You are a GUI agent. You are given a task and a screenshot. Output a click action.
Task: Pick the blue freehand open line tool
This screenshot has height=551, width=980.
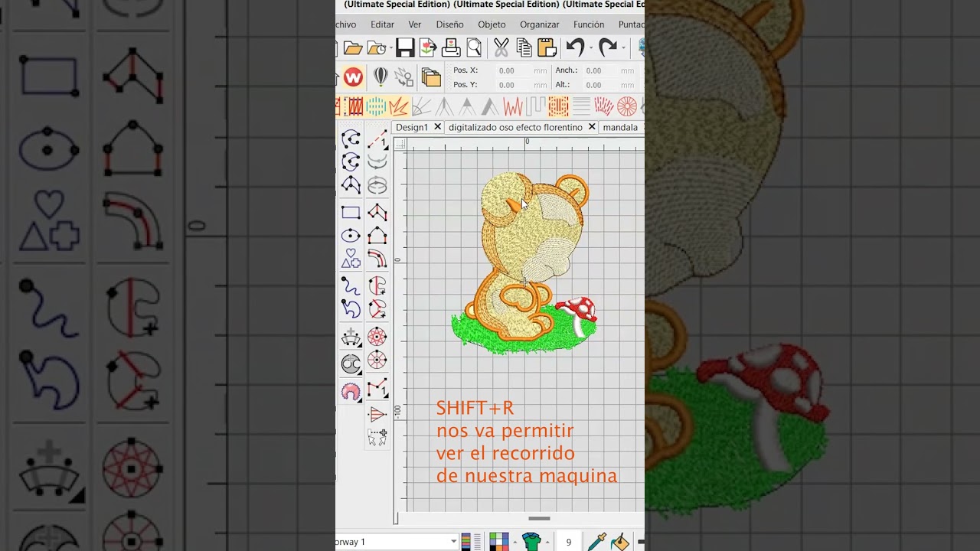pos(351,285)
